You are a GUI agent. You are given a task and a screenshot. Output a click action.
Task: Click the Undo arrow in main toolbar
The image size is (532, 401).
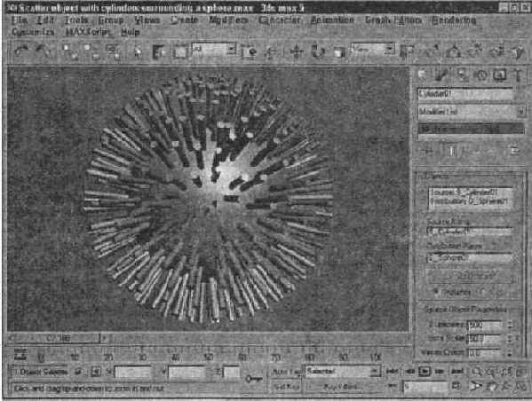pyautogui.click(x=22, y=51)
